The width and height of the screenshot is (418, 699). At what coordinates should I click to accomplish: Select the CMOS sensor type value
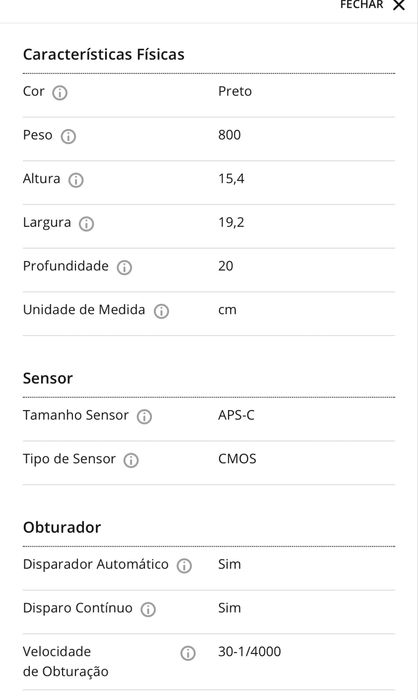(237, 459)
